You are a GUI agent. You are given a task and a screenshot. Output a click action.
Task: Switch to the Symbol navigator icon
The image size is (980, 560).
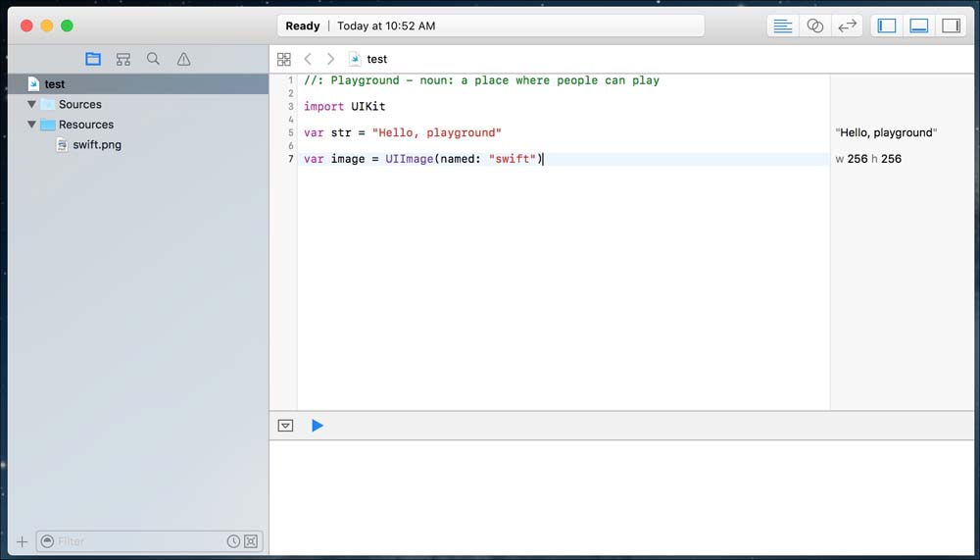click(x=122, y=59)
